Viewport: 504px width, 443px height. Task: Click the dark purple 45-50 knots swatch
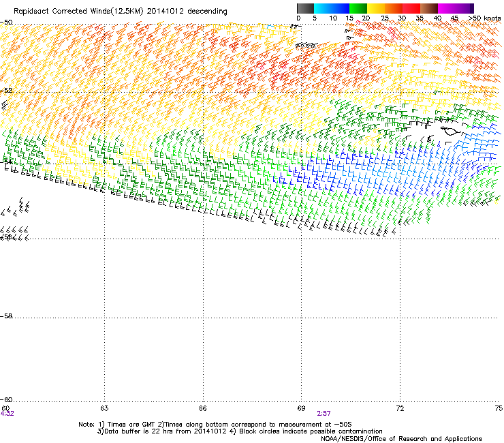pyautogui.click(x=464, y=8)
